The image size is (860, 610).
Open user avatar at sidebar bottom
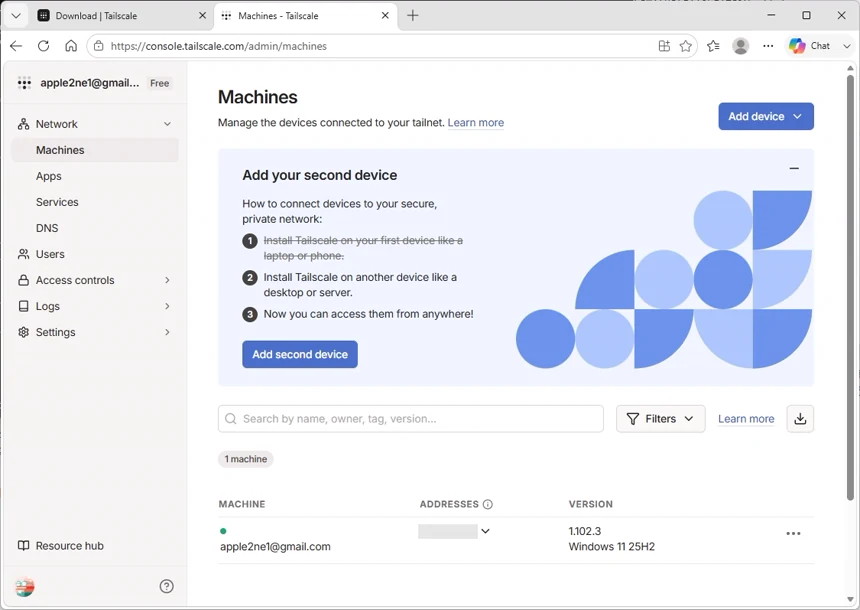click(x=24, y=586)
